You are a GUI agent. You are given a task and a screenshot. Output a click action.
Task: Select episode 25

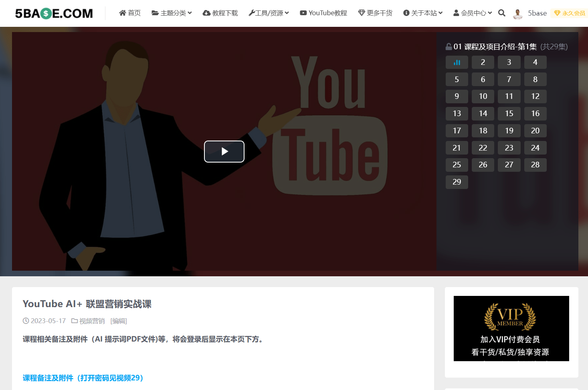pos(457,165)
